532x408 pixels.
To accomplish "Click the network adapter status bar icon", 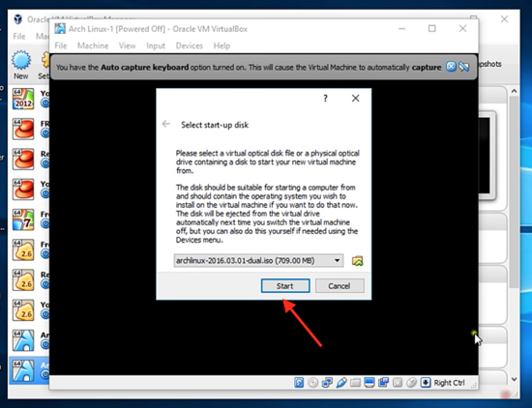I will (x=327, y=383).
